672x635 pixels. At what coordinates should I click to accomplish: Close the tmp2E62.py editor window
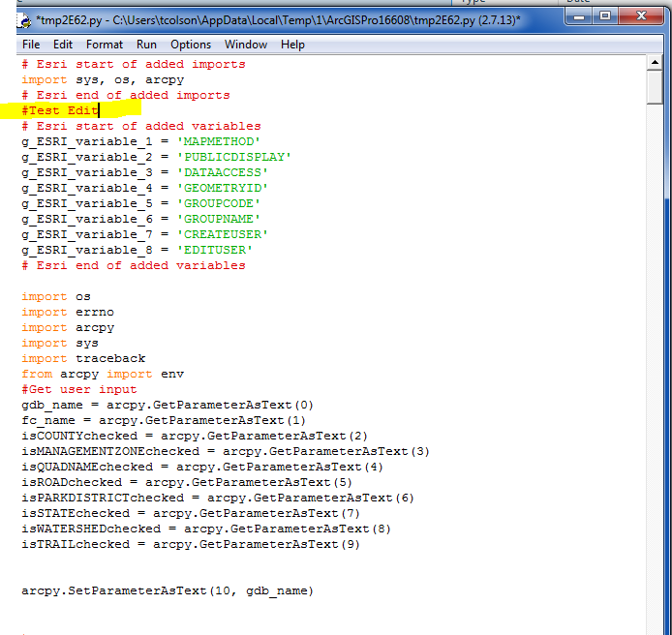(x=641, y=17)
